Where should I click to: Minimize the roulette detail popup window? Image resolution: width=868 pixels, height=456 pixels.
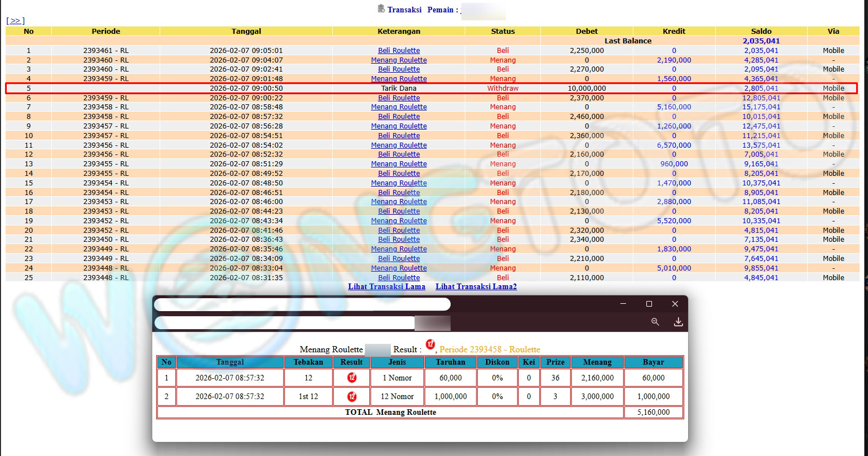click(x=623, y=304)
